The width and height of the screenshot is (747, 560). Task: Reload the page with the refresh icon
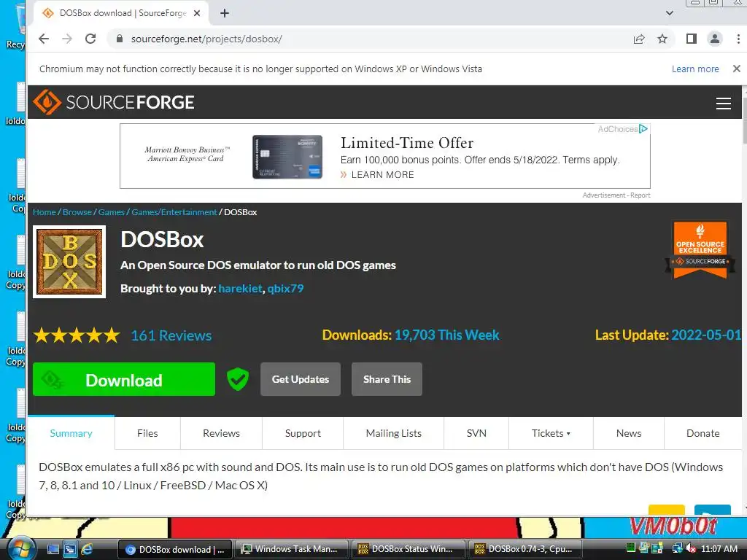click(90, 39)
